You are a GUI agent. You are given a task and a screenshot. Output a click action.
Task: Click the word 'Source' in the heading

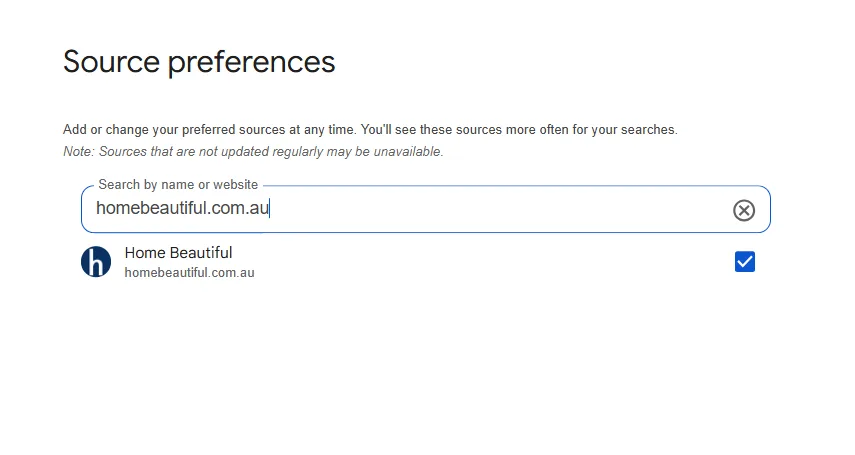tap(111, 62)
